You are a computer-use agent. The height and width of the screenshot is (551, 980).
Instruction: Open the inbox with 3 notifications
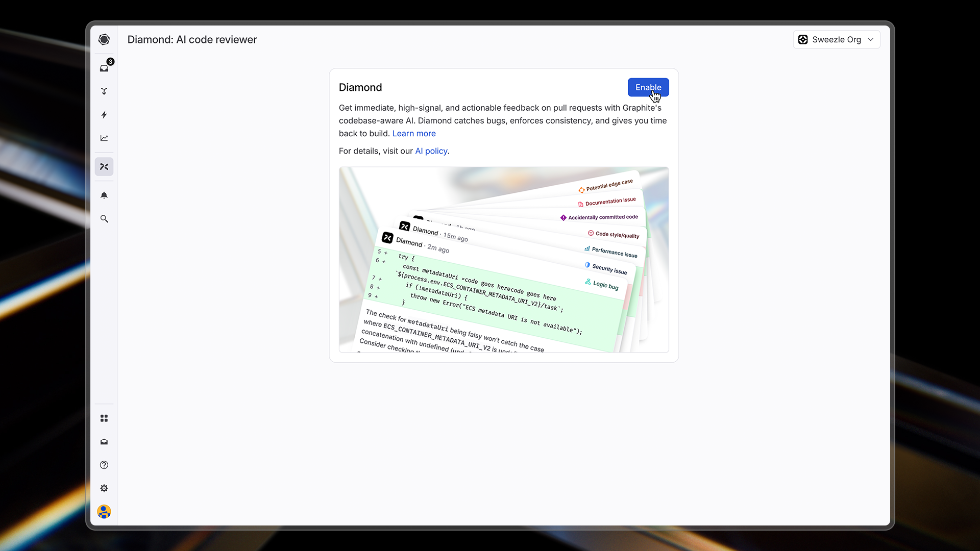pos(104,68)
